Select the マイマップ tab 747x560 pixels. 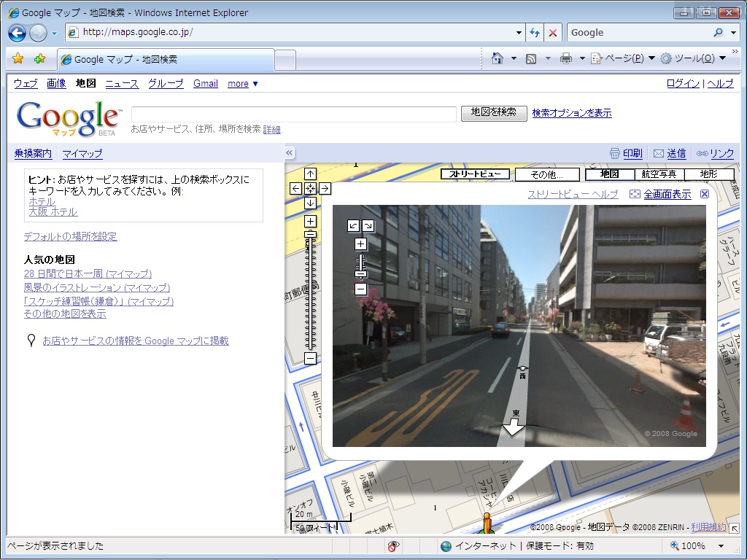(x=82, y=153)
